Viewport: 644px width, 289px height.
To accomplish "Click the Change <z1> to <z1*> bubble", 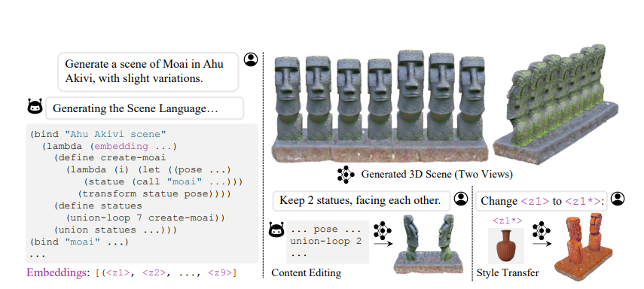I will (x=541, y=201).
